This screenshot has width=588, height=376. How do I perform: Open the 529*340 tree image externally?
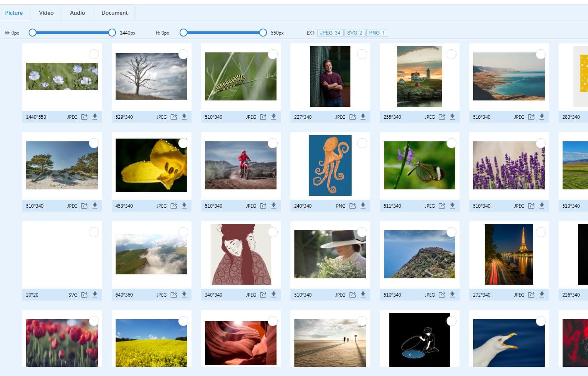pos(174,117)
